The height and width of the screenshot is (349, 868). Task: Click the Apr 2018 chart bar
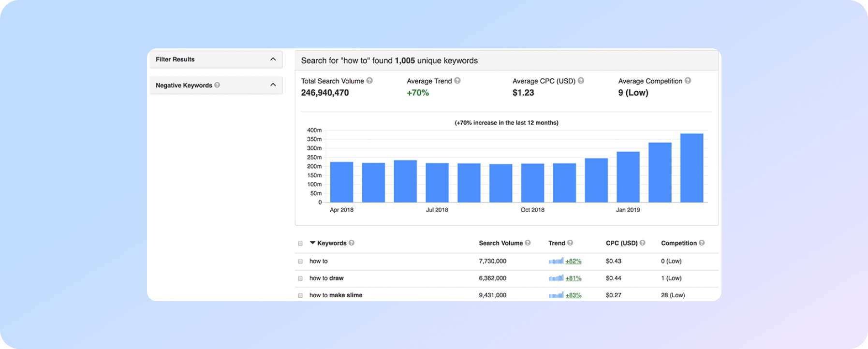tap(341, 182)
